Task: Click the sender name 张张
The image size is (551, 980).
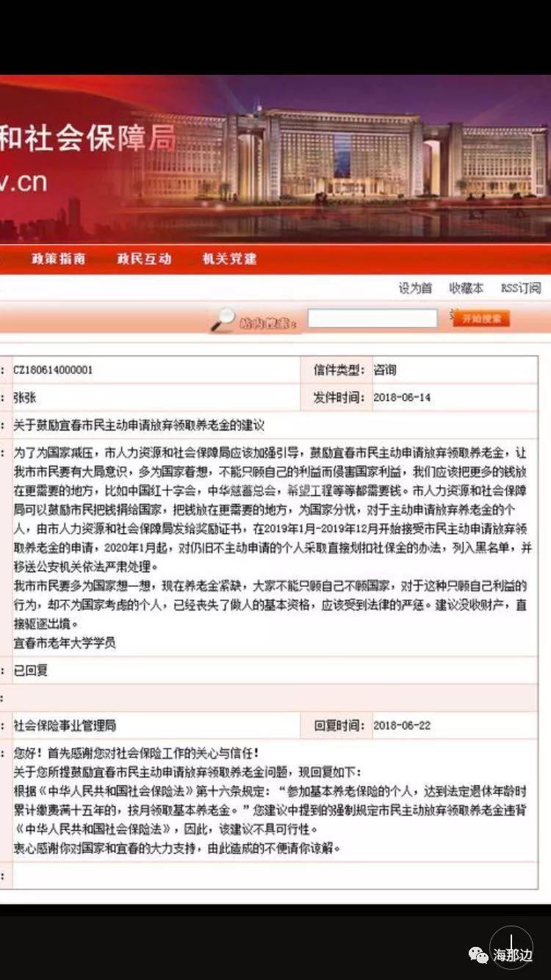Action: pyautogui.click(x=25, y=397)
